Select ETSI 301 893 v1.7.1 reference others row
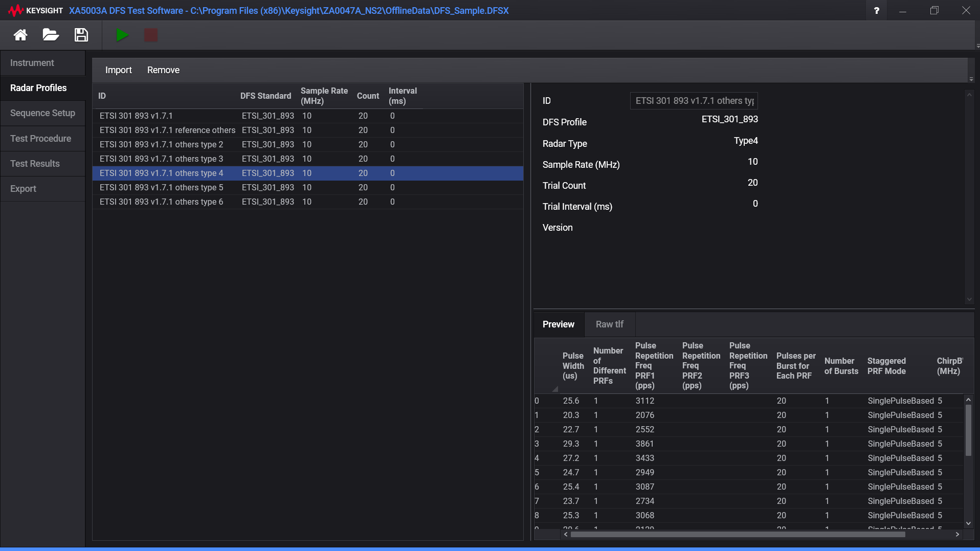Screen dimensions: 980x551 pyautogui.click(x=167, y=130)
